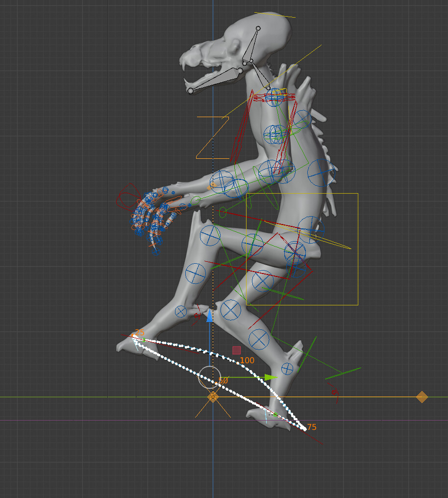This screenshot has height=498, width=448.
Task: Click frame marker 25 on the motion path
Action: 139,332
